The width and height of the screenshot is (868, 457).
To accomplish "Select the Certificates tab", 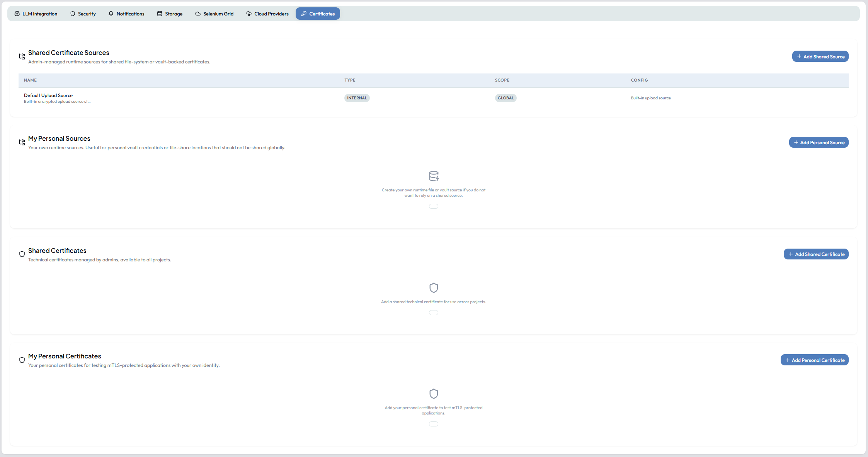I will 318,14.
